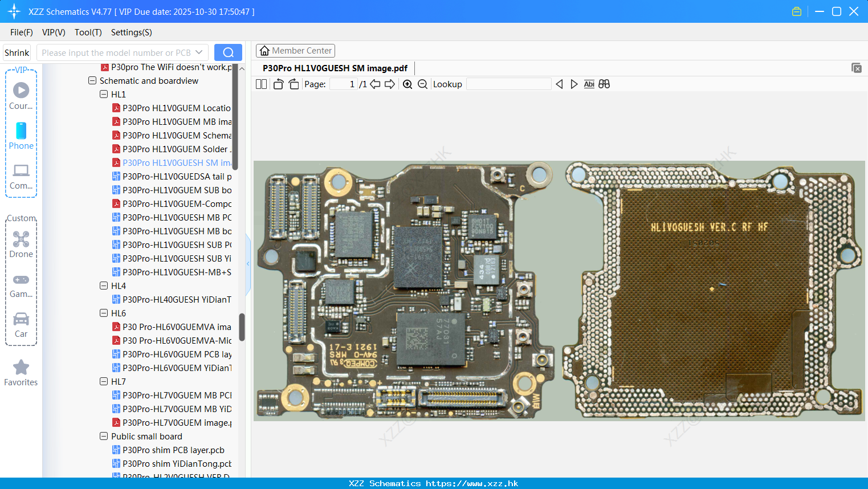Open the Car category
Viewport: 868px width, 489px height.
click(x=21, y=325)
